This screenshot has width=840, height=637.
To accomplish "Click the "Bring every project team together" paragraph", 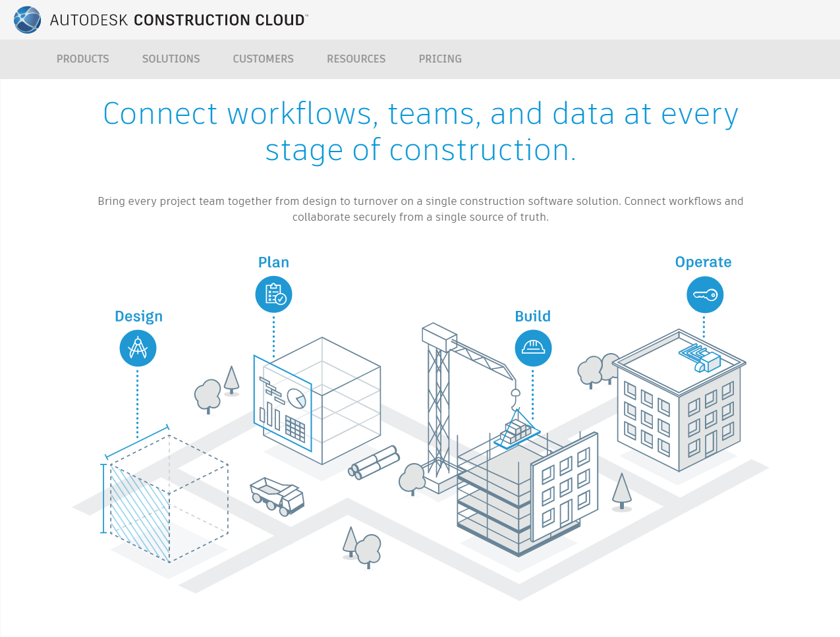I will coord(420,209).
